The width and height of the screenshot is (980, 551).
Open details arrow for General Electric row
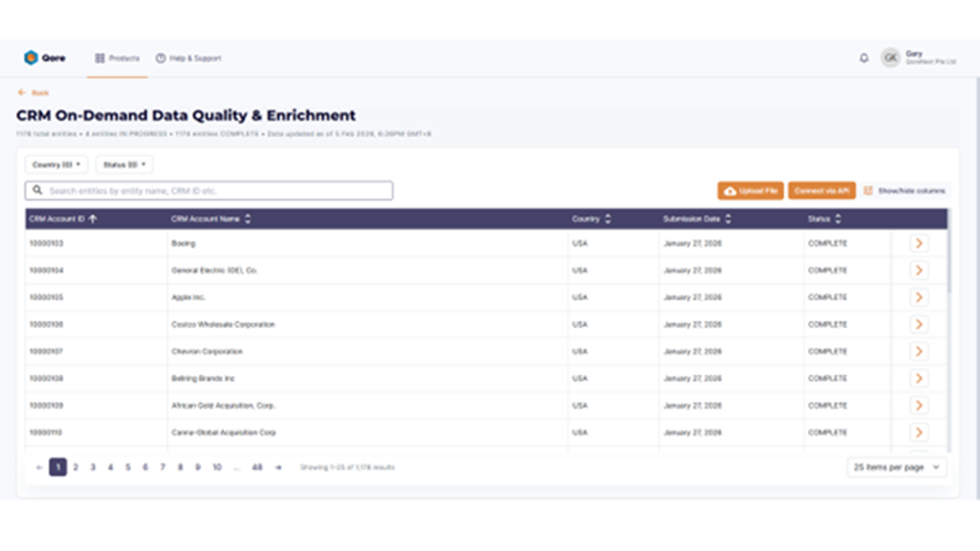(919, 270)
